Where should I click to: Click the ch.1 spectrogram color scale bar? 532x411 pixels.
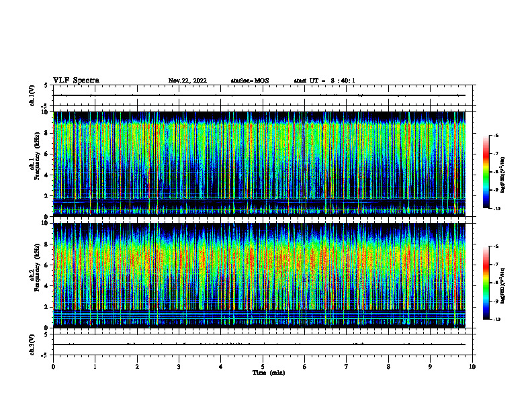click(x=486, y=172)
